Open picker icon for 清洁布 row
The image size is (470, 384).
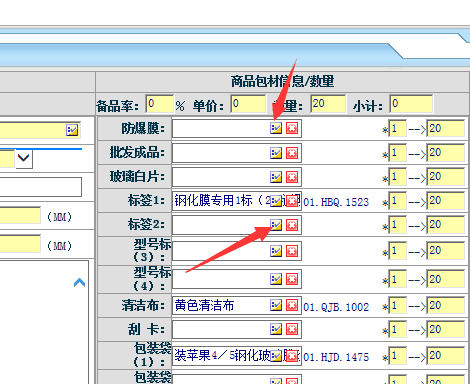(276, 305)
